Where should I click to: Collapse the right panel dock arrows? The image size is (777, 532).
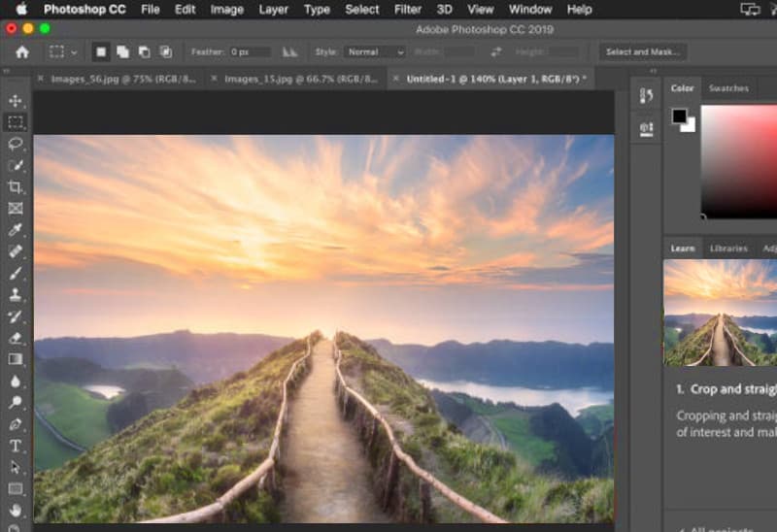click(x=654, y=71)
